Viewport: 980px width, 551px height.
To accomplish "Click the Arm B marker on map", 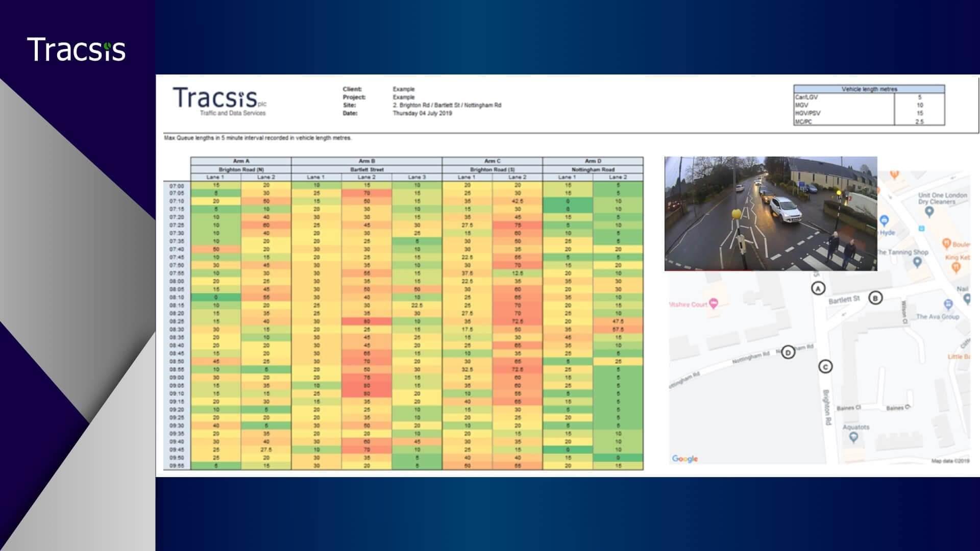I will tap(875, 298).
